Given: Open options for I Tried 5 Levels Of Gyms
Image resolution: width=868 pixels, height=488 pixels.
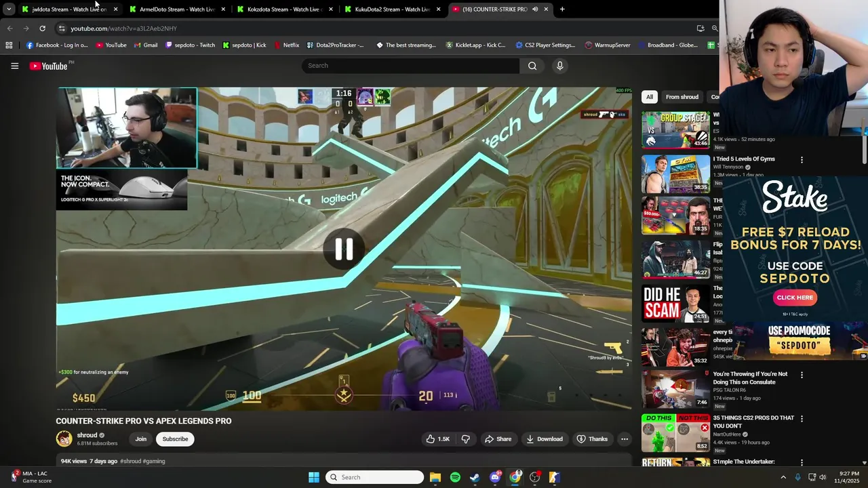Looking at the screenshot, I should [802, 160].
